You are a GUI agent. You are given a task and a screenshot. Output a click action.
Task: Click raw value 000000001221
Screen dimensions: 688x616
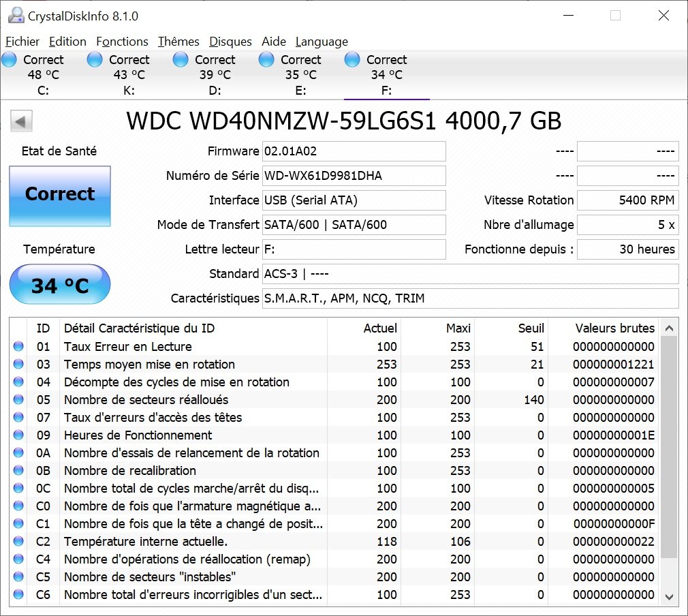click(613, 364)
